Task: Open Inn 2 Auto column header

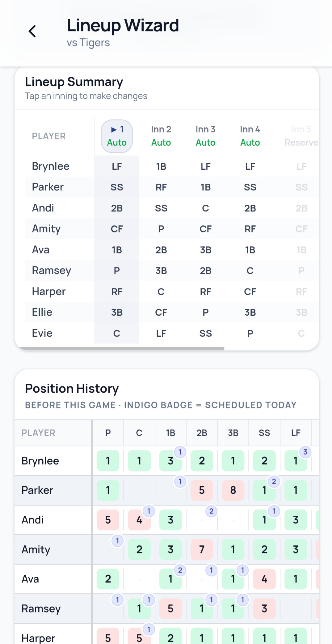Action: [161, 136]
